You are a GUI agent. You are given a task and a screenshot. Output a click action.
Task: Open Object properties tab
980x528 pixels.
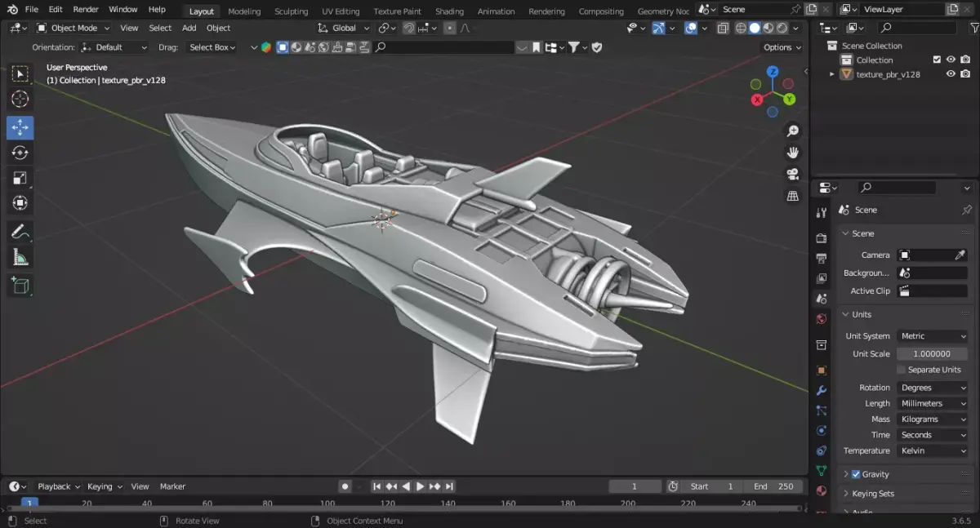pos(822,370)
